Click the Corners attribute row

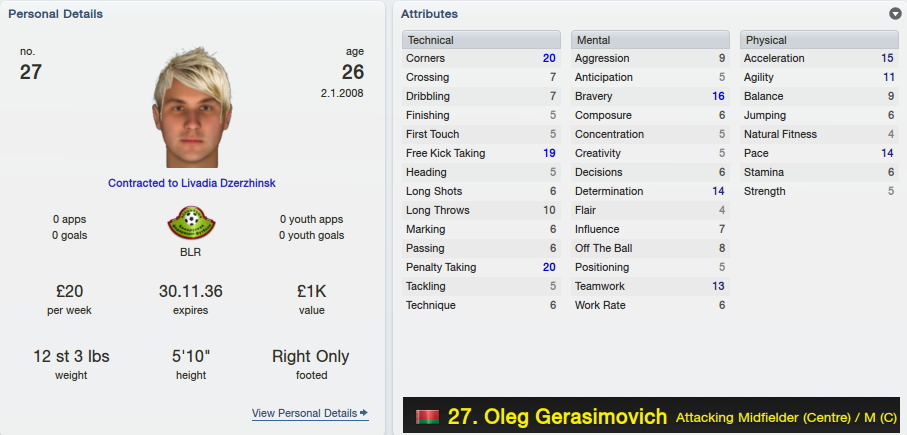click(x=481, y=58)
